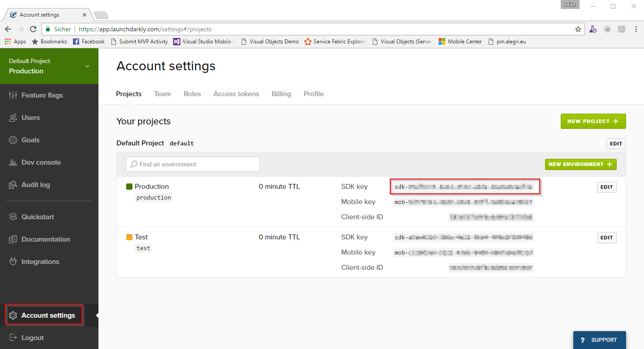Open the Dev console

click(35, 162)
